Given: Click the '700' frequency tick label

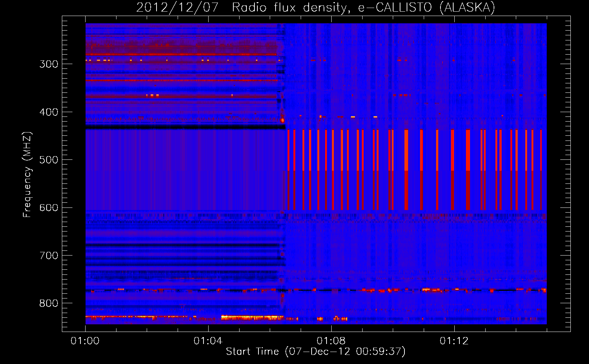Looking at the screenshot, I should pos(49,256).
